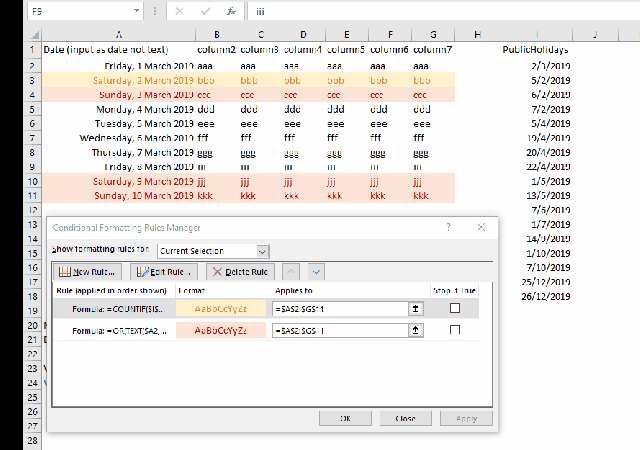Click the formula bar input showing iii
Image resolution: width=640 pixels, height=450 pixels.
tap(443, 11)
